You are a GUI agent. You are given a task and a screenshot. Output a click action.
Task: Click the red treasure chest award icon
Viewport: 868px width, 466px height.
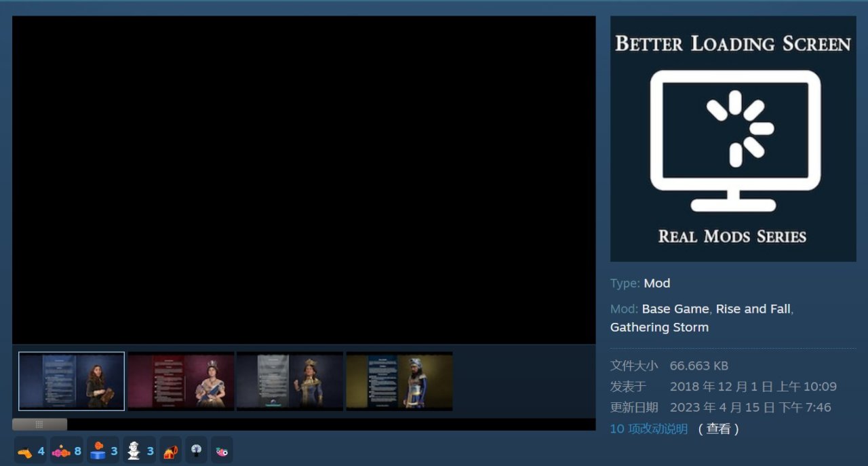click(x=170, y=451)
